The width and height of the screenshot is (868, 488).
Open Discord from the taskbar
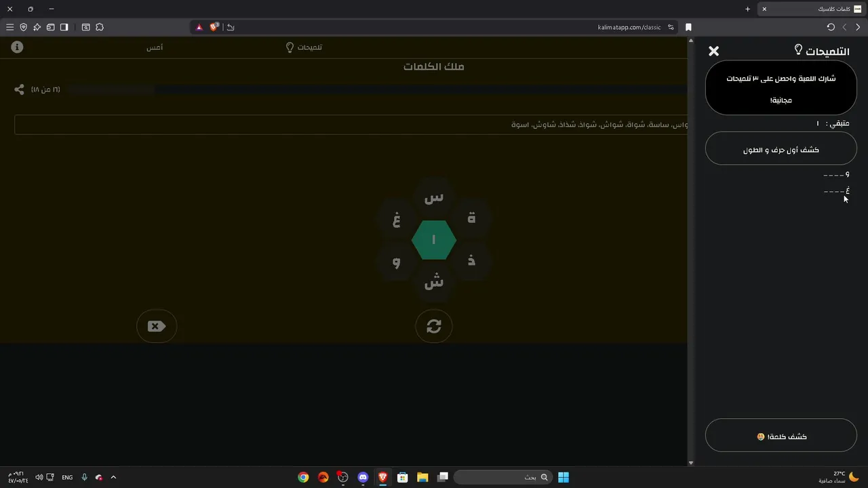[x=363, y=477]
